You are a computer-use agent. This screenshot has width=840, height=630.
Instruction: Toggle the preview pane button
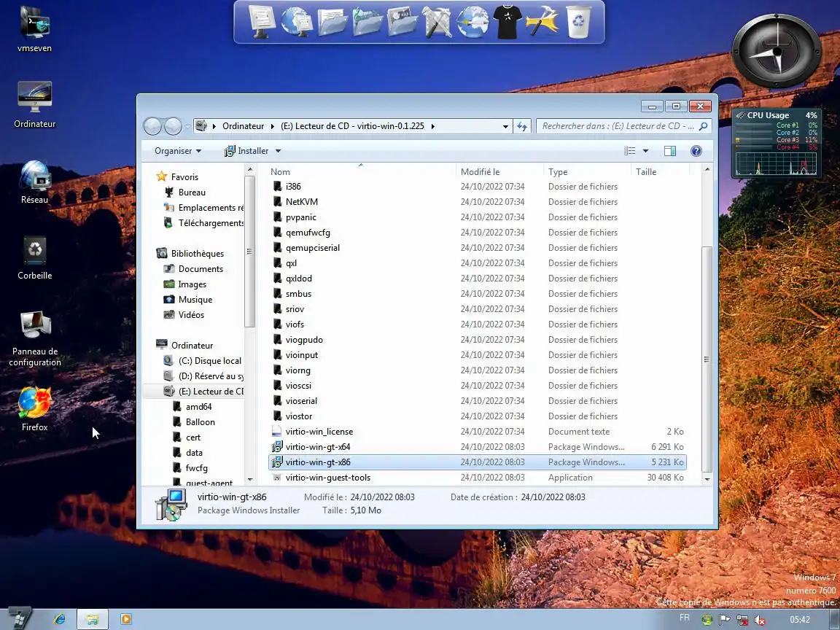[x=669, y=151]
